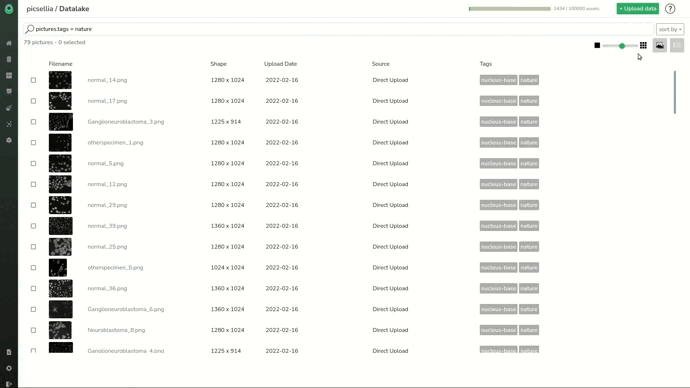Click the Upload data button
Viewport: 690px width, 388px height.
pyautogui.click(x=638, y=9)
